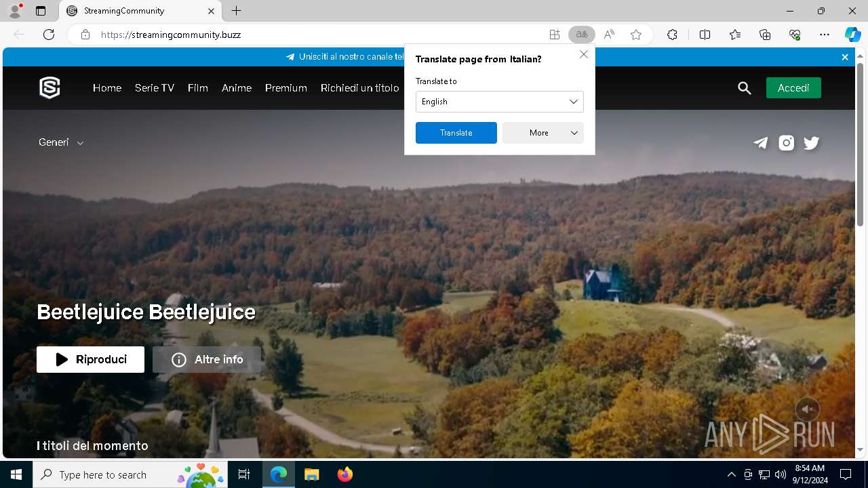Screen dimensions: 868x488
Task: Close the StreamingCommunity tab
Action: (211, 11)
